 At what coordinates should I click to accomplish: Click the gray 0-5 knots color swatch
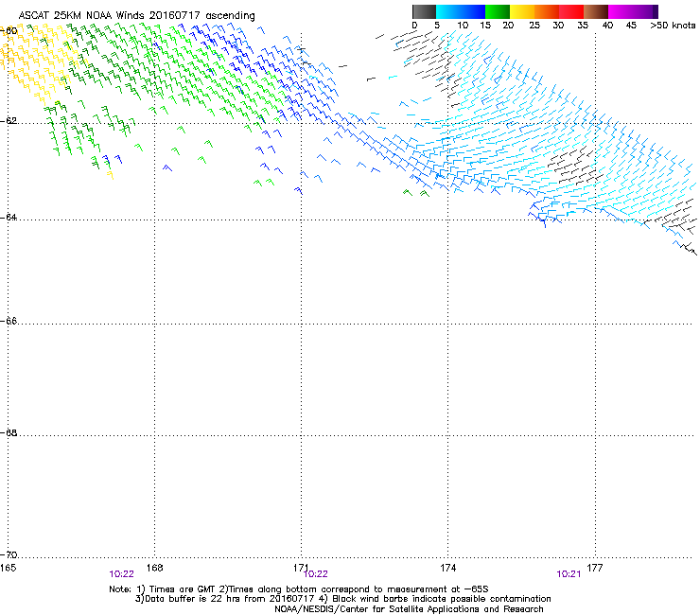[424, 11]
